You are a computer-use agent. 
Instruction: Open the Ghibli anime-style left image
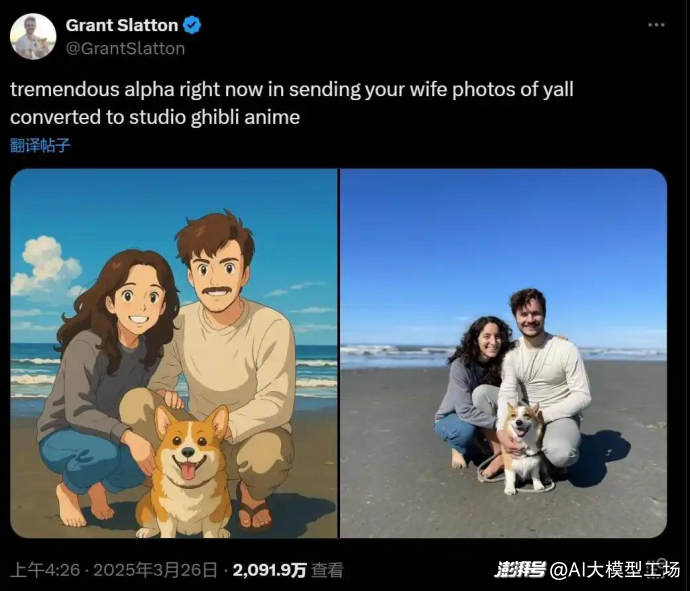[174, 353]
